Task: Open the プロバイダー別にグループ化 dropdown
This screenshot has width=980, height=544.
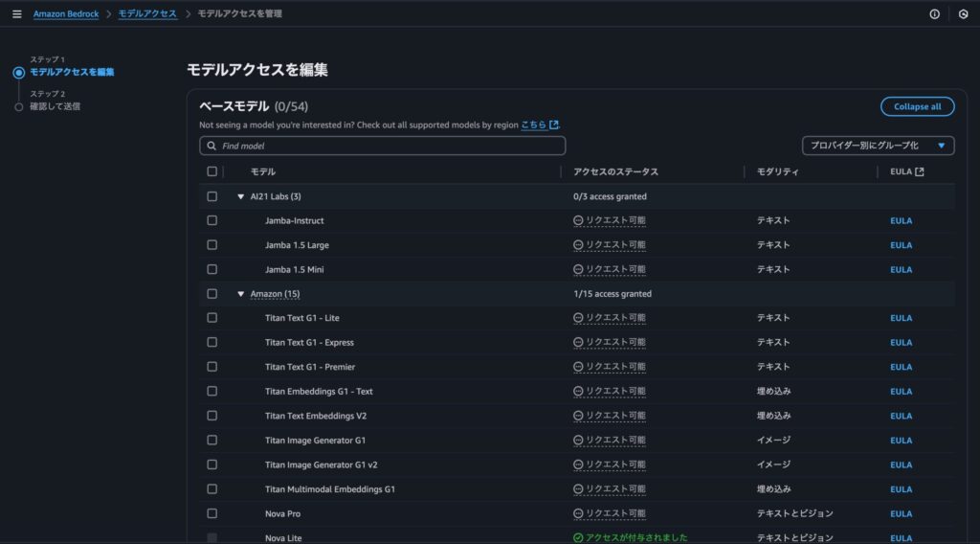Action: (879, 146)
